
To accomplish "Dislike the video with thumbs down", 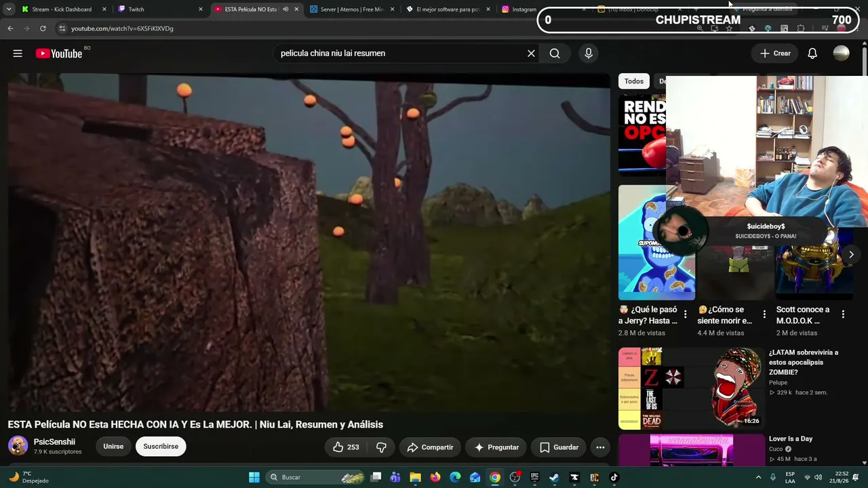I will tap(381, 447).
